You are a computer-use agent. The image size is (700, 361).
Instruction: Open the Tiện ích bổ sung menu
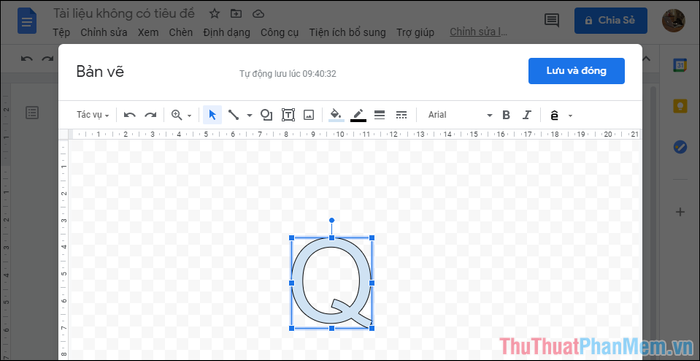click(x=347, y=33)
